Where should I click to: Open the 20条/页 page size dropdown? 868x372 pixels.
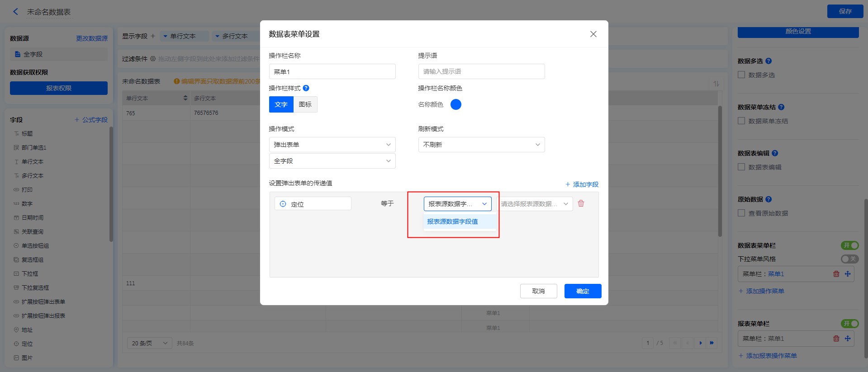[x=149, y=343]
